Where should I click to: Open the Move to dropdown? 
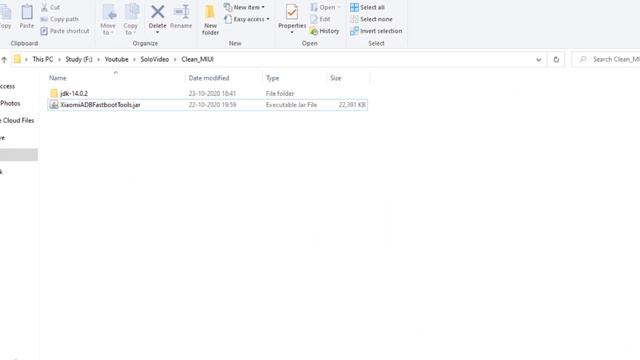[109, 20]
